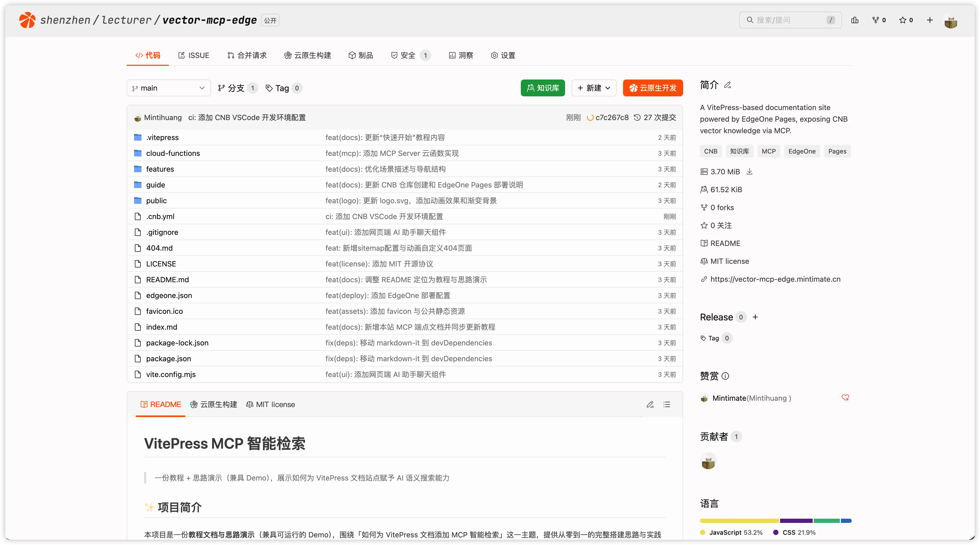Select the 云原生构建 tab below file list
Viewport: 980px width, 545px height.
click(x=213, y=404)
